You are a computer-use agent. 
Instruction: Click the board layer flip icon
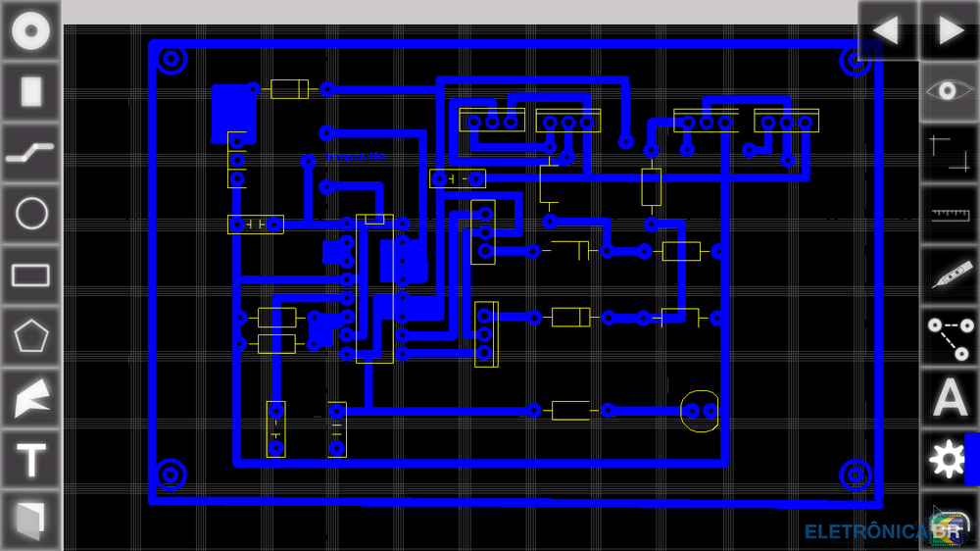pyautogui.click(x=30, y=520)
